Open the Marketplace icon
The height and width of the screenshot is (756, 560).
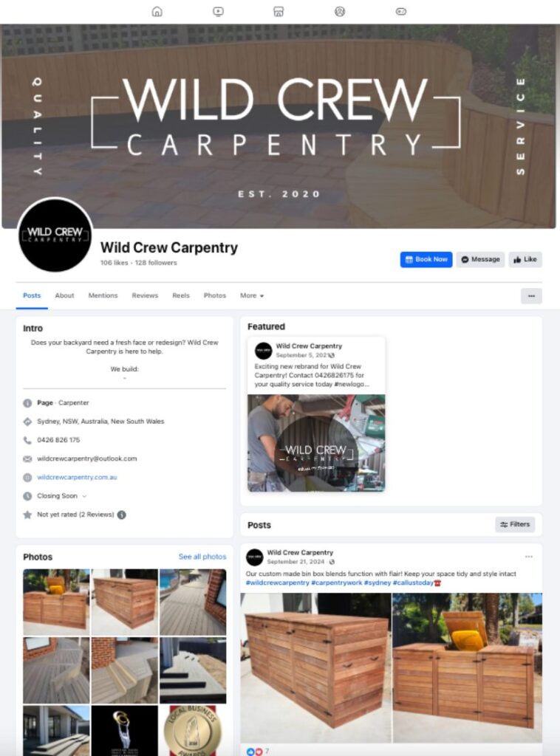click(x=279, y=12)
